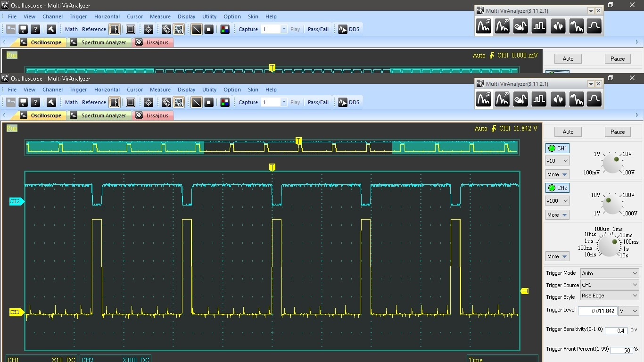644x362 pixels.
Task: Click the decaying waveform icon in front VirAnalyzer palette
Action: tap(576, 99)
